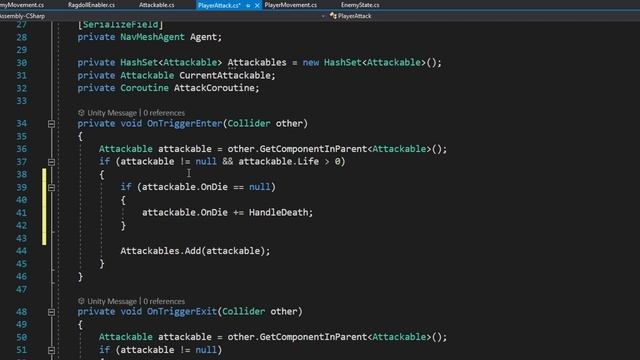This screenshot has height=360, width=640.
Task: Click OnTriggerEnter method name
Action: coord(184,123)
